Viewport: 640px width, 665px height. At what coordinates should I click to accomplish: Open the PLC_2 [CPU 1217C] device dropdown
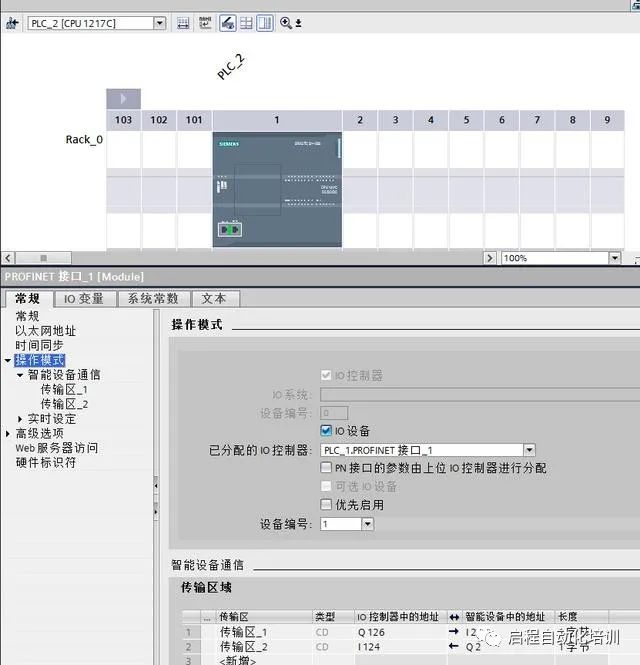pyautogui.click(x=159, y=23)
